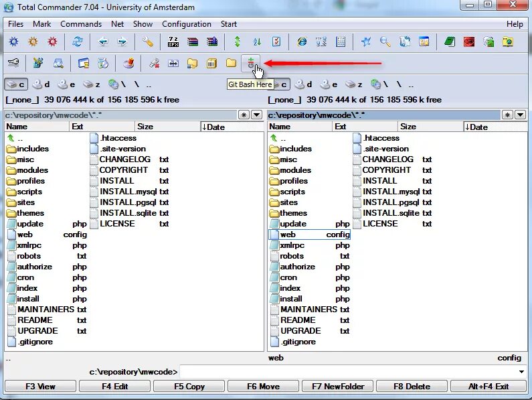Click the F6 Move button

pos(263,387)
